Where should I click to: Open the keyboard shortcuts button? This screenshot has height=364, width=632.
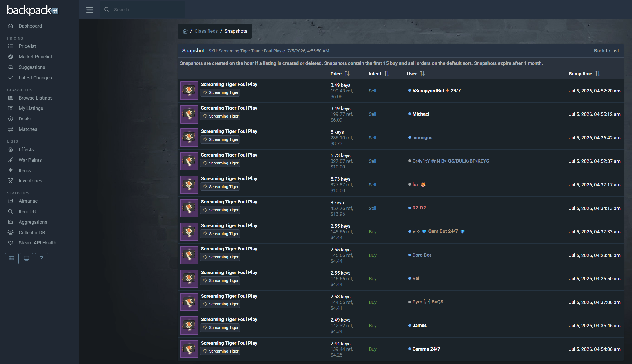click(x=12, y=258)
